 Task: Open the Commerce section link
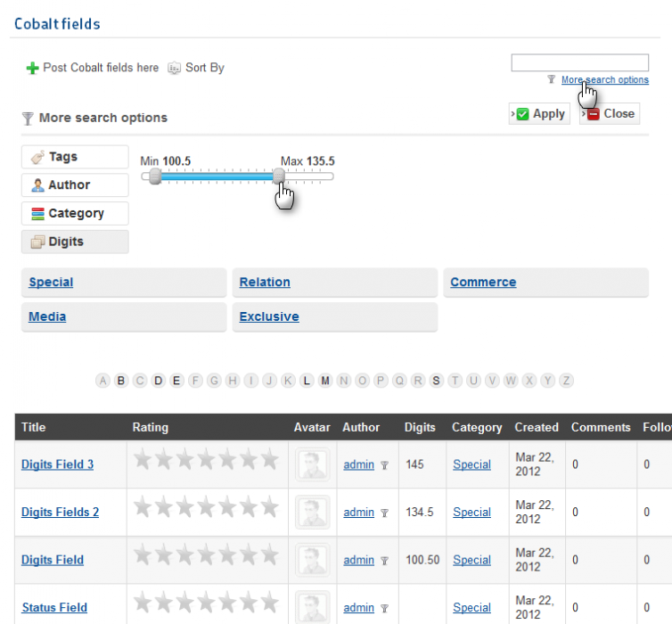[483, 283]
